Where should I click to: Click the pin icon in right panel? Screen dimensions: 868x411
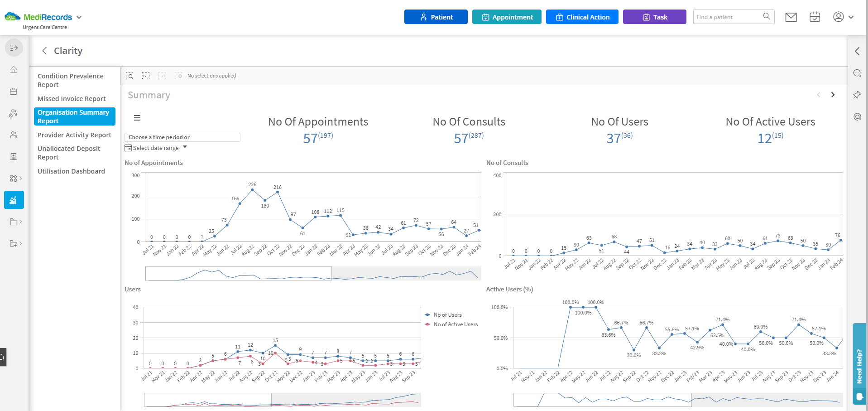(x=857, y=95)
